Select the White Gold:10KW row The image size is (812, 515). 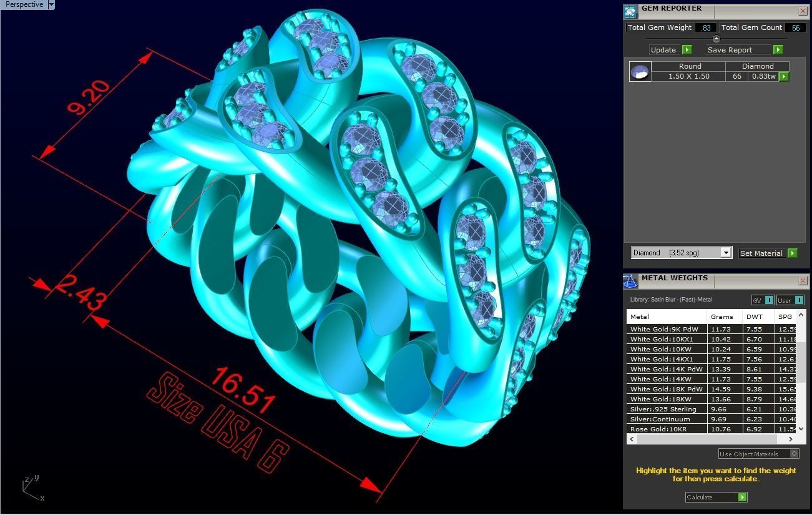click(712, 349)
